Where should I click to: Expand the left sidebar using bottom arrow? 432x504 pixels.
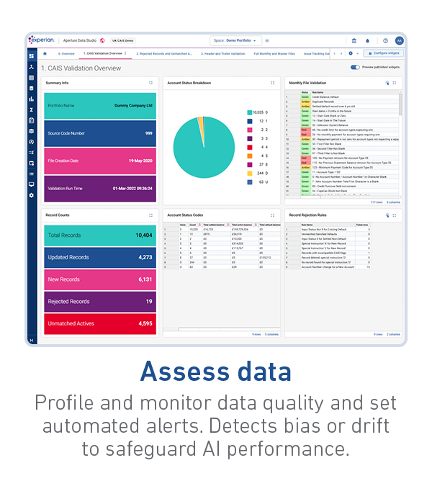point(31,340)
